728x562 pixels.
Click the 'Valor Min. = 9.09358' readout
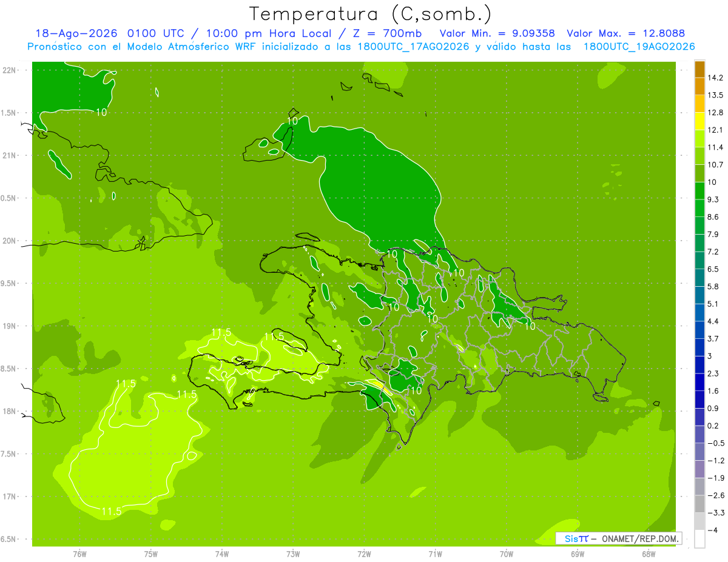[497, 33]
